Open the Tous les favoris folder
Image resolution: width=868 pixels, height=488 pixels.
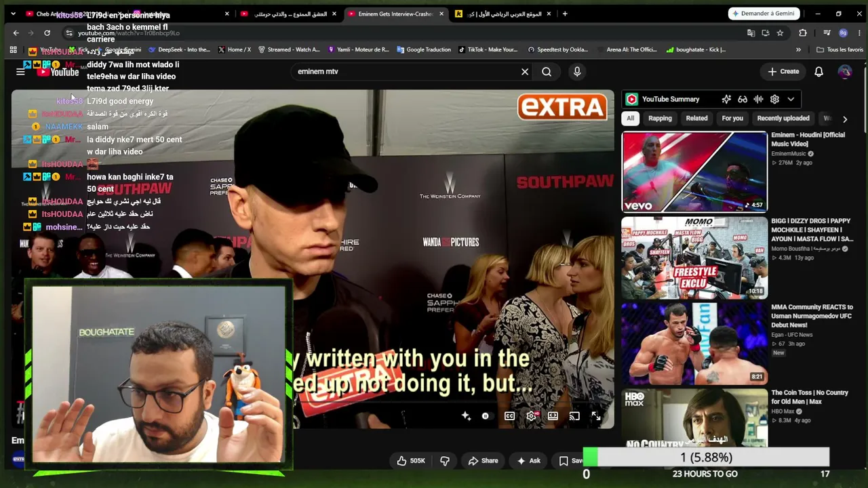click(x=840, y=49)
